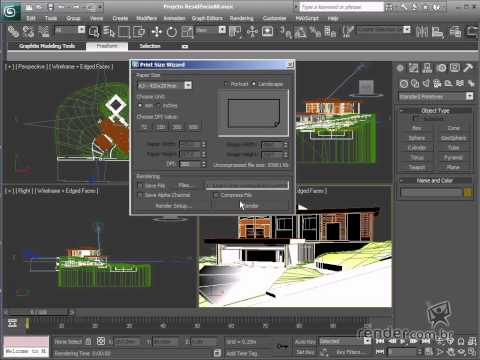480x360 pixels.
Task: Open the MAXScript menu
Action: (x=307, y=18)
